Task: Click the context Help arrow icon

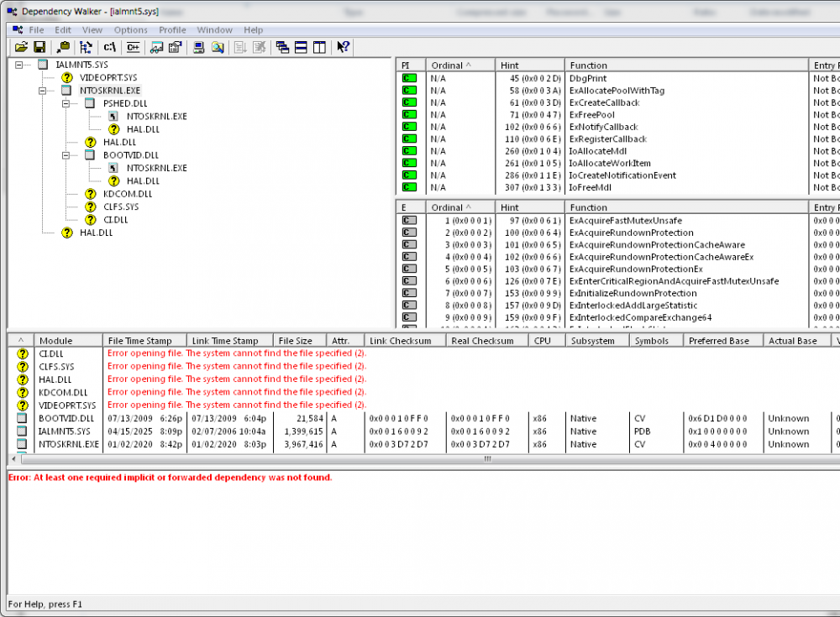Action: (342, 47)
